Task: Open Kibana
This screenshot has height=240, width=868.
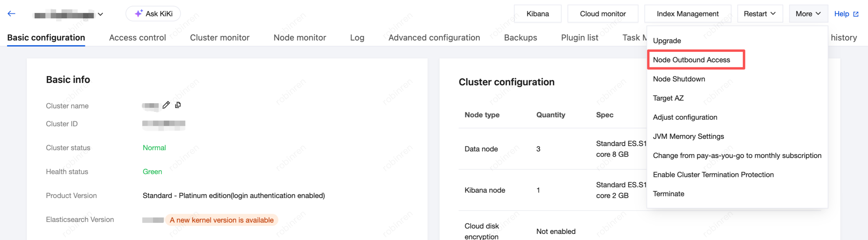Action: click(x=537, y=14)
